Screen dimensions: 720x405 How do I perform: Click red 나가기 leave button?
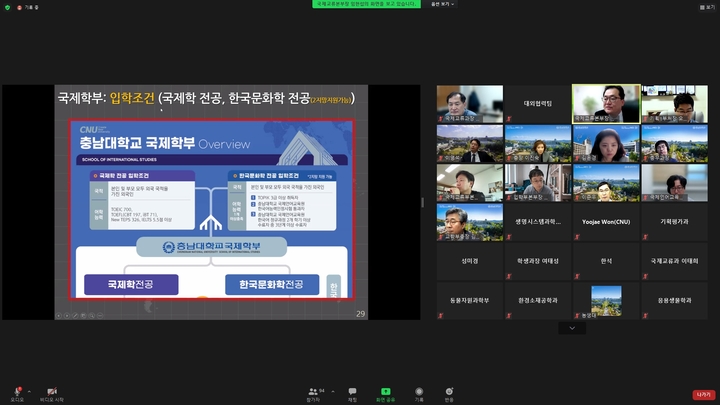click(703, 394)
